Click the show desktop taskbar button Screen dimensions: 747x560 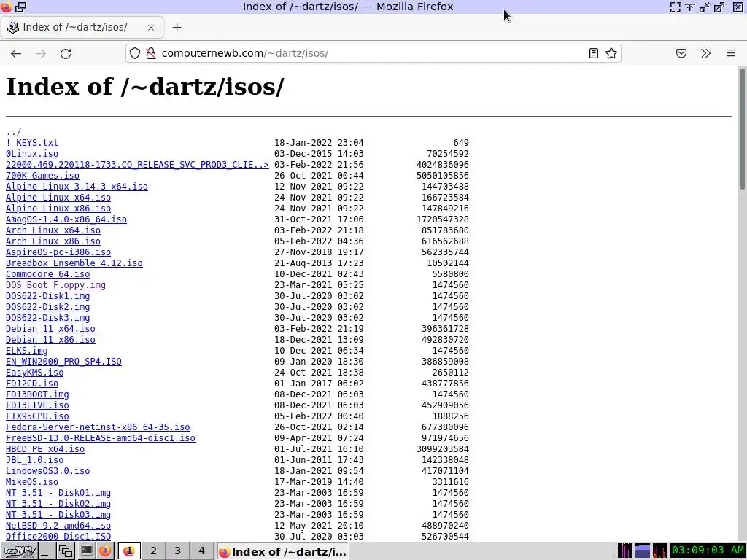click(x=46, y=551)
